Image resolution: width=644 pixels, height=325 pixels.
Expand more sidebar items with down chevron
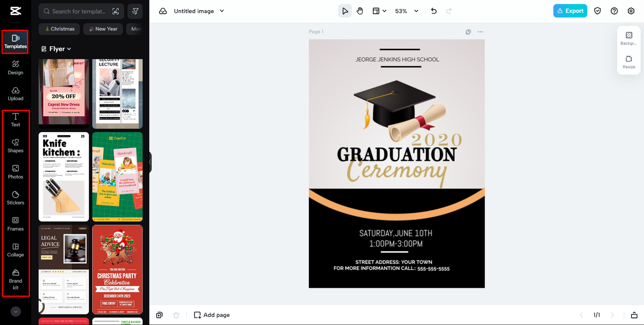tap(16, 311)
